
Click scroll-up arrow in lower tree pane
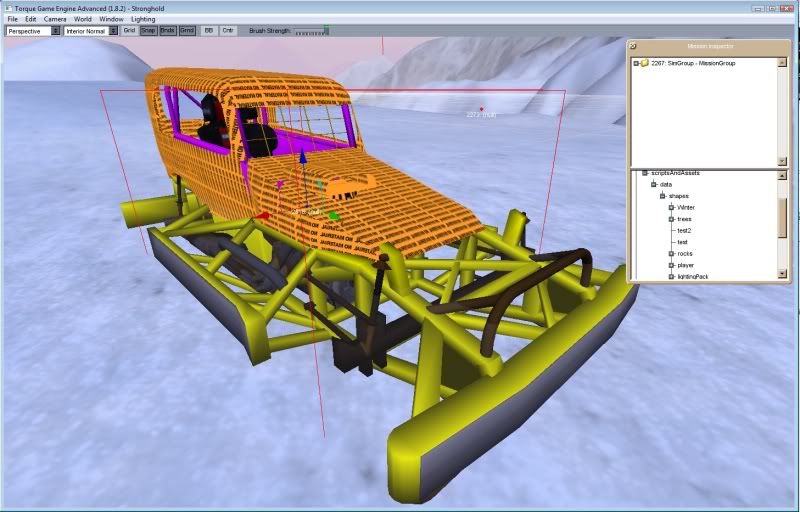click(x=782, y=175)
